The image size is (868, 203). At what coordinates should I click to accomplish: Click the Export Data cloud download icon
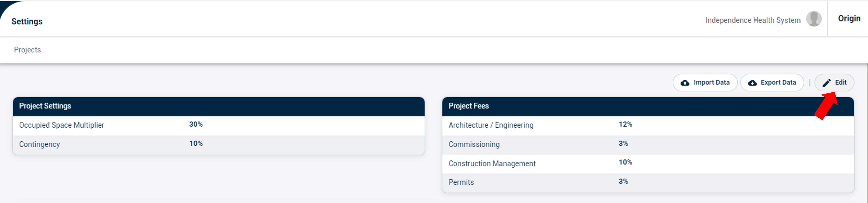[752, 83]
